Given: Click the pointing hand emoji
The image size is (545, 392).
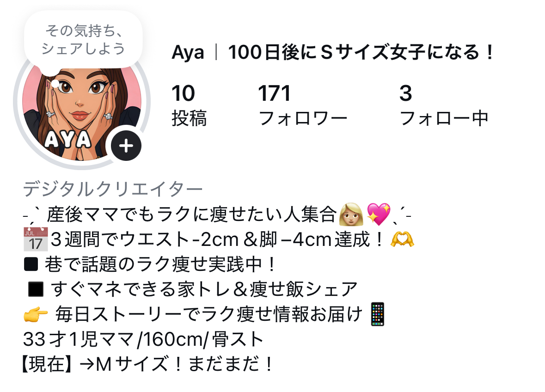Looking at the screenshot, I should tap(36, 314).
